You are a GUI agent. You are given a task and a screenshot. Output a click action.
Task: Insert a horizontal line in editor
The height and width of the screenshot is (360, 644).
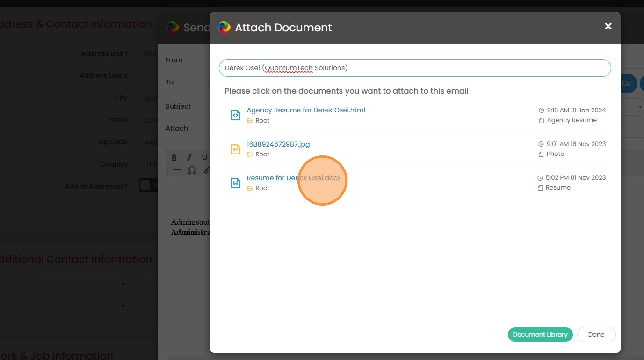176,170
